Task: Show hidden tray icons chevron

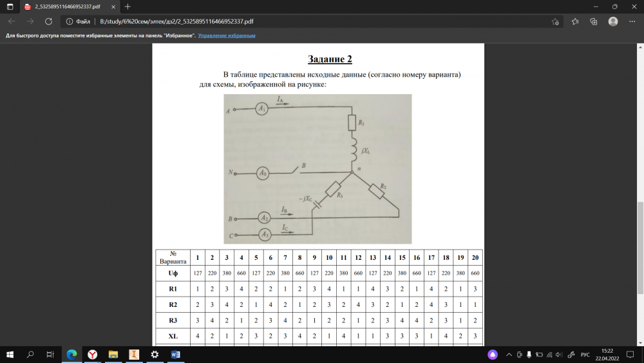Action: (509, 355)
